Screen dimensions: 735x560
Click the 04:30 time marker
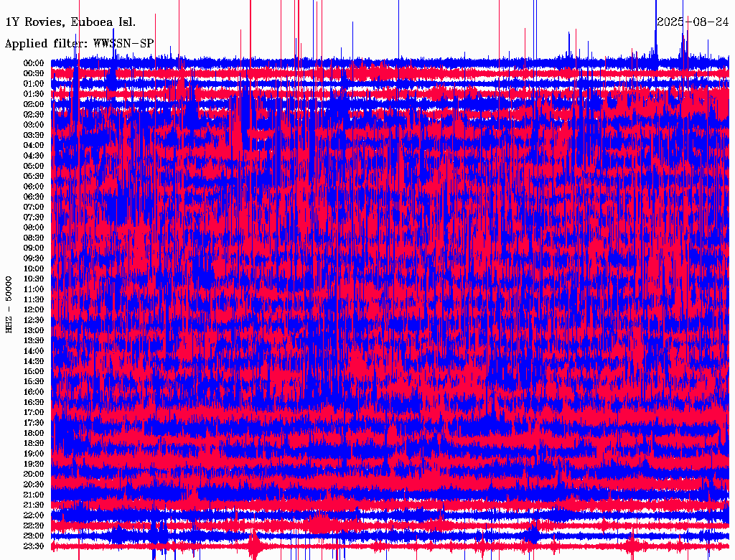point(34,156)
